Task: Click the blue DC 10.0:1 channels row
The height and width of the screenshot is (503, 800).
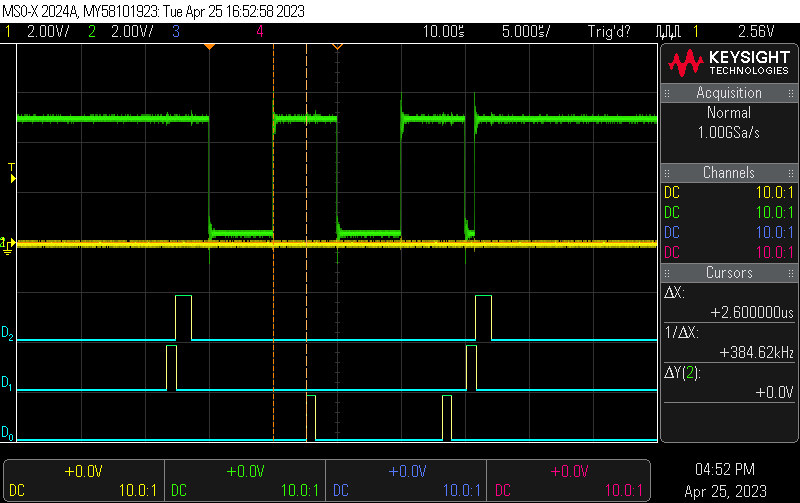Action: pos(729,232)
